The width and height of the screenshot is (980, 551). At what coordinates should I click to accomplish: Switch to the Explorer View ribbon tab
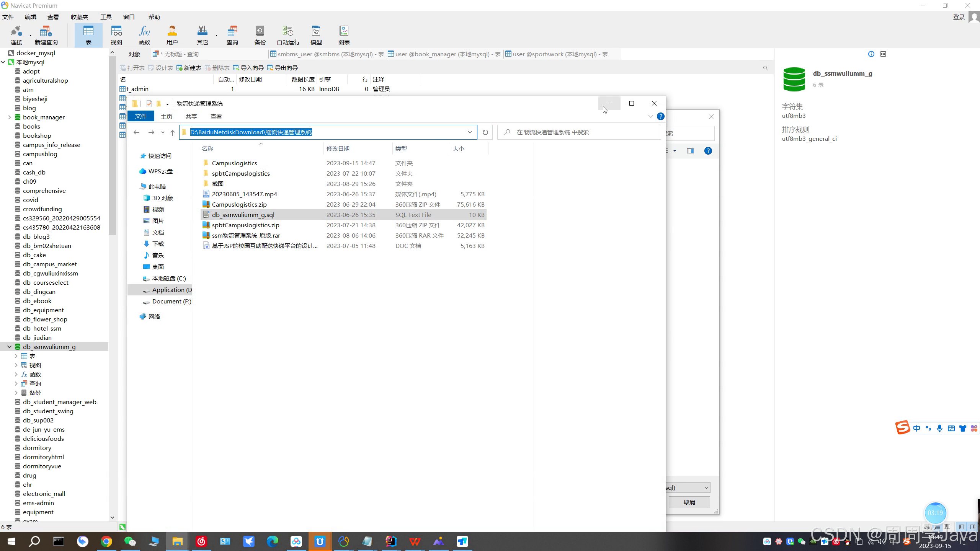tap(216, 116)
